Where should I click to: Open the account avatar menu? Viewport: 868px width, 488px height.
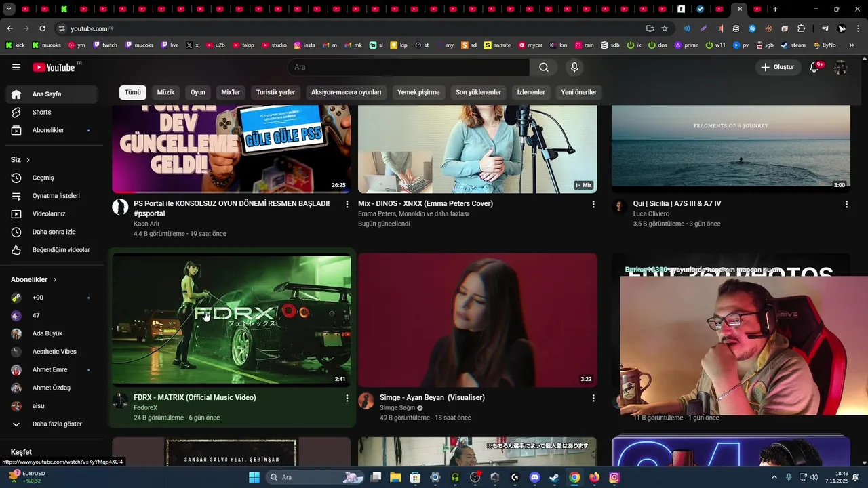(x=841, y=67)
